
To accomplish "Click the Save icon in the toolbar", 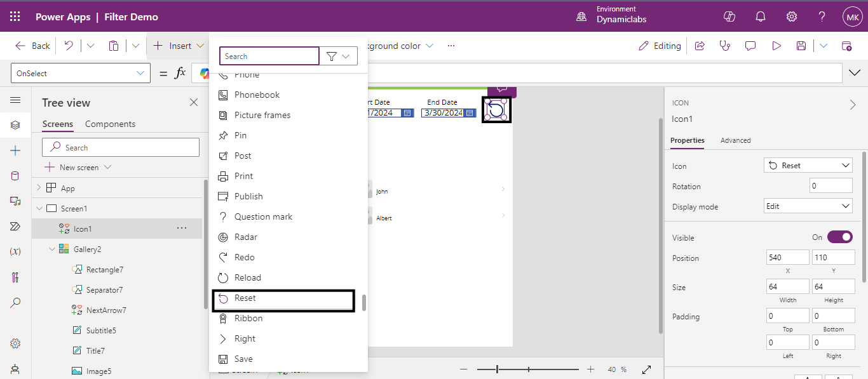I will pyautogui.click(x=801, y=46).
